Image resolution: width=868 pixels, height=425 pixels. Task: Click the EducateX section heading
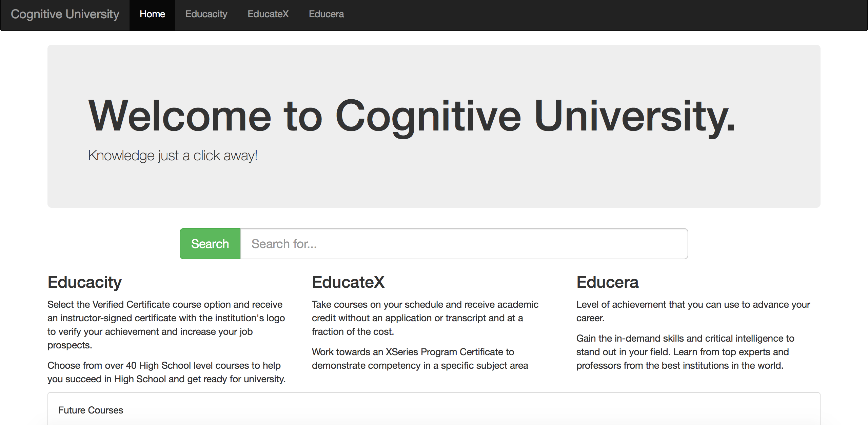(348, 282)
